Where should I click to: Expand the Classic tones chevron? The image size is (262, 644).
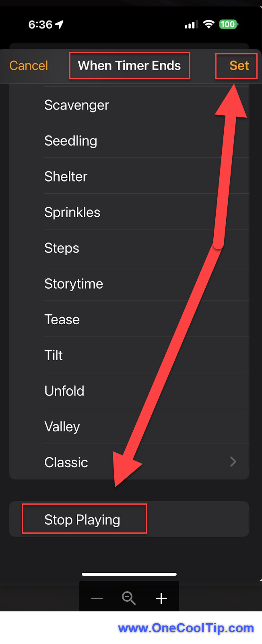pos(233,462)
